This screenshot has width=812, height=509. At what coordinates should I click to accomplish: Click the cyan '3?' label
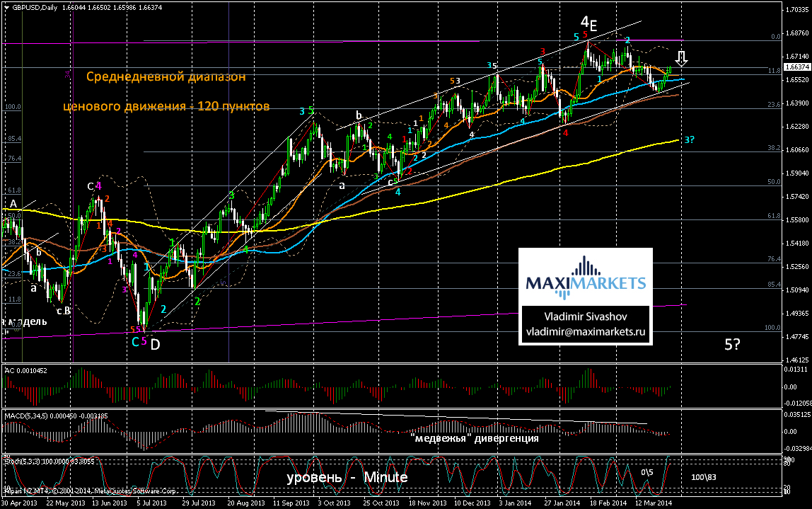689,139
